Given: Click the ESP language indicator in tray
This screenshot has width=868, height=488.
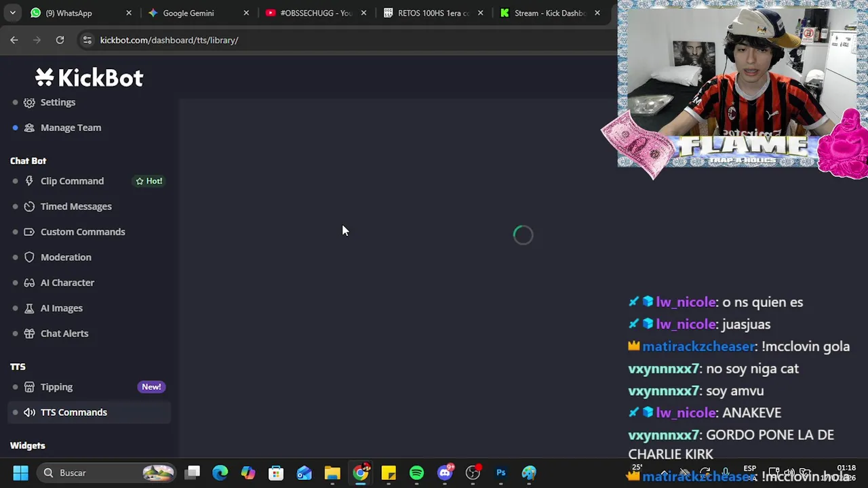Looking at the screenshot, I should point(749,468).
